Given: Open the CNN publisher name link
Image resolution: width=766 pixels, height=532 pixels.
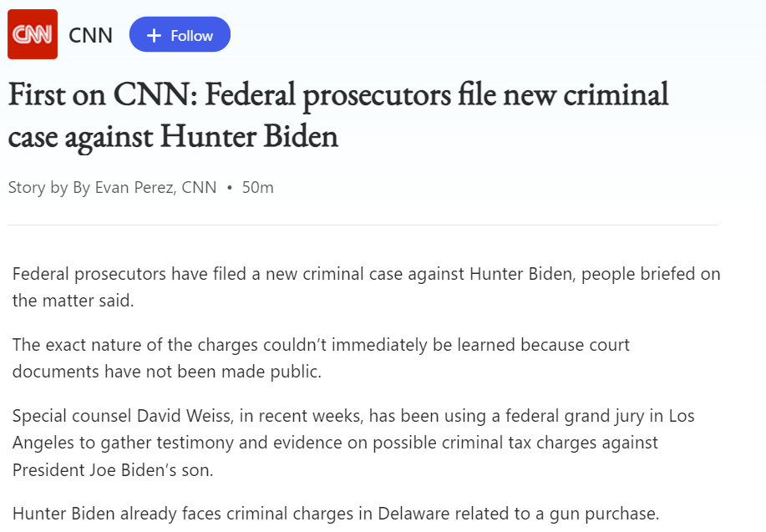Looking at the screenshot, I should [x=90, y=35].
